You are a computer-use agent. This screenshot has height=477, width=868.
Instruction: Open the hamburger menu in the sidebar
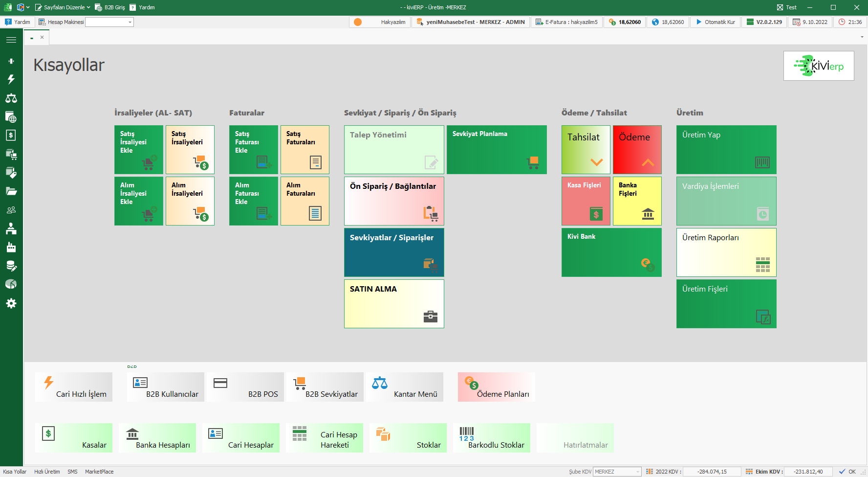pos(11,40)
